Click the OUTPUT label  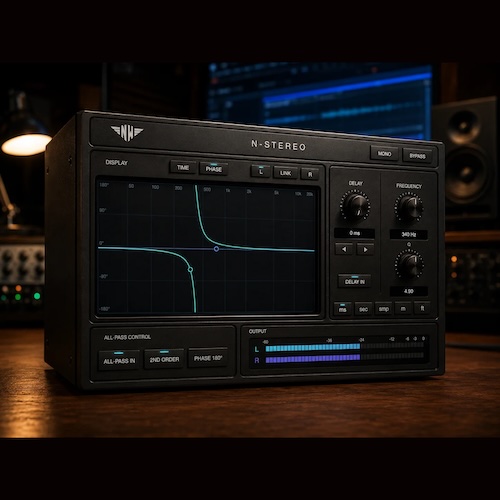pos(257,331)
